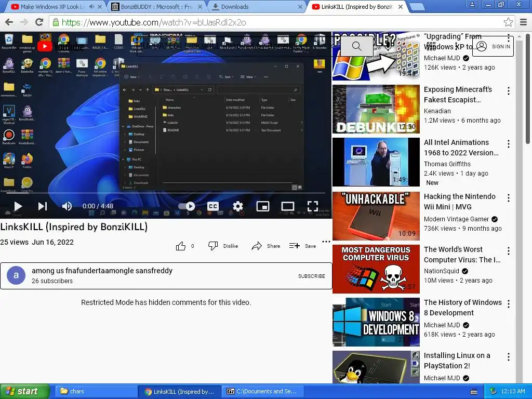Click Kenadian channel name

(437, 111)
